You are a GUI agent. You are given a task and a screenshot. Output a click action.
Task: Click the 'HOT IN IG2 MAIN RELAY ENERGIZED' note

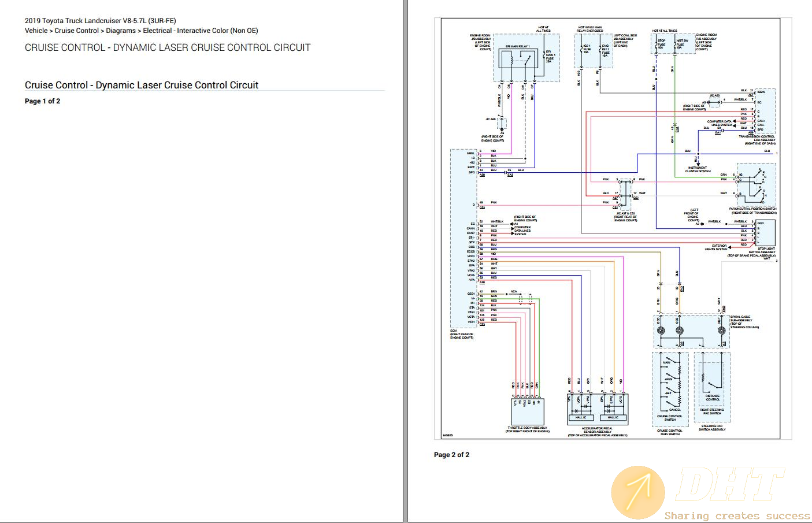(590, 29)
